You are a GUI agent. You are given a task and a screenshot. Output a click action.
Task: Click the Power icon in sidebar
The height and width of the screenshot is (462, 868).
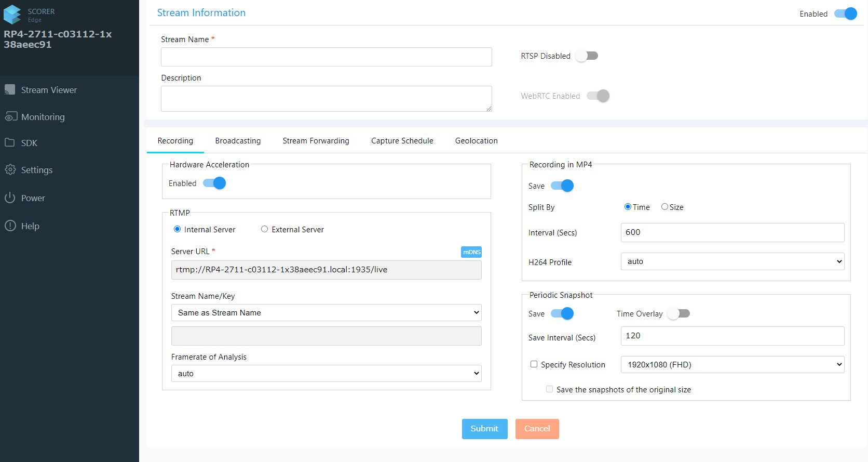(x=10, y=198)
